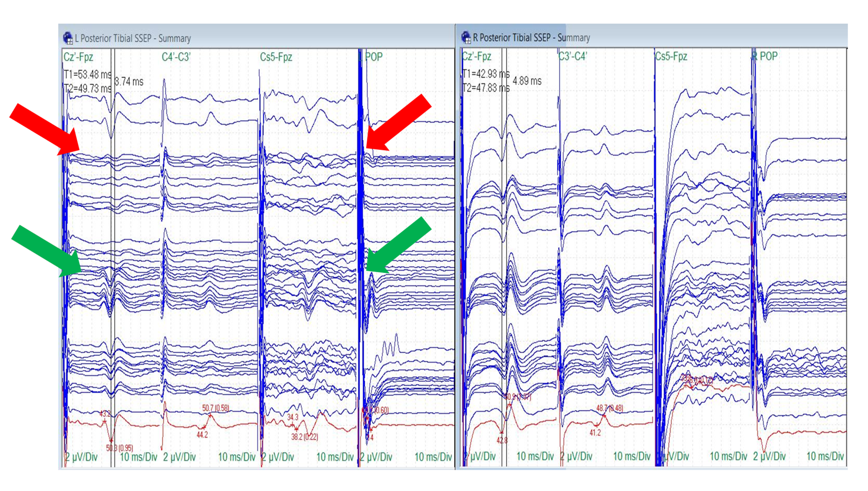This screenshot has height=491, width=868.
Task: Click 2 µV/Div scale under C3'-C4' channel
Action: pyautogui.click(x=576, y=456)
